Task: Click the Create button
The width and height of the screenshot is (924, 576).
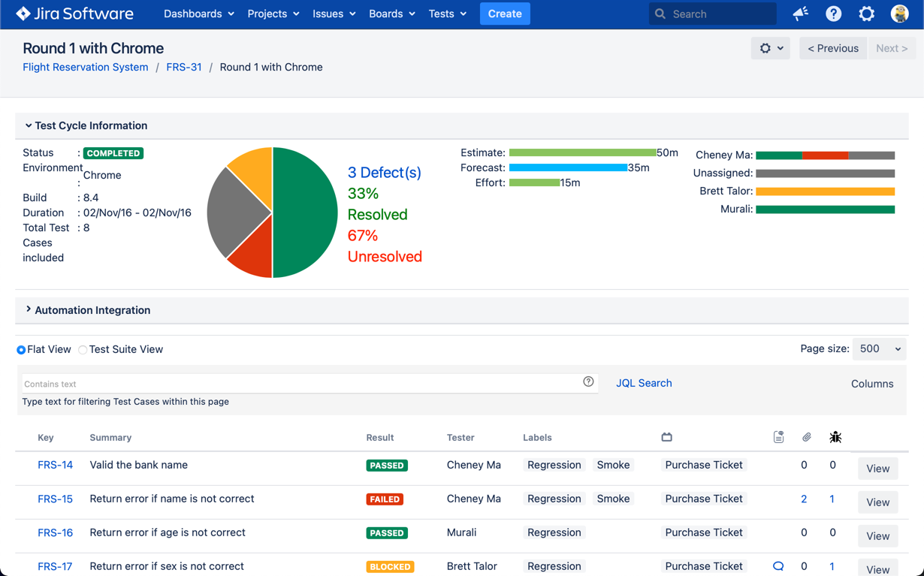Action: point(504,14)
